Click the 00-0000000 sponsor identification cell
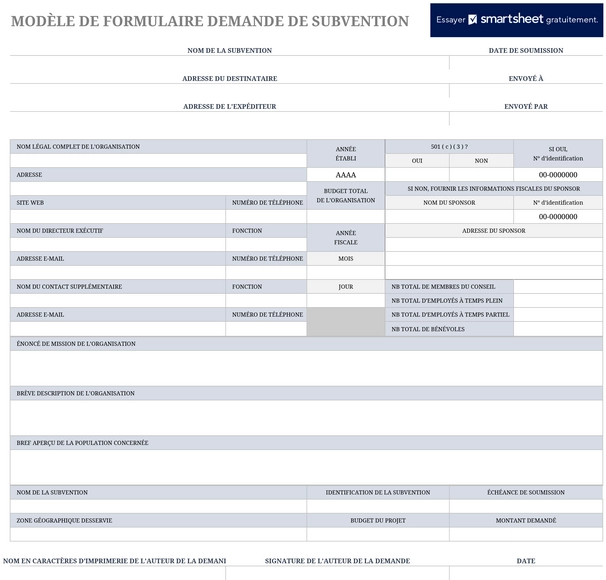 [x=558, y=216]
